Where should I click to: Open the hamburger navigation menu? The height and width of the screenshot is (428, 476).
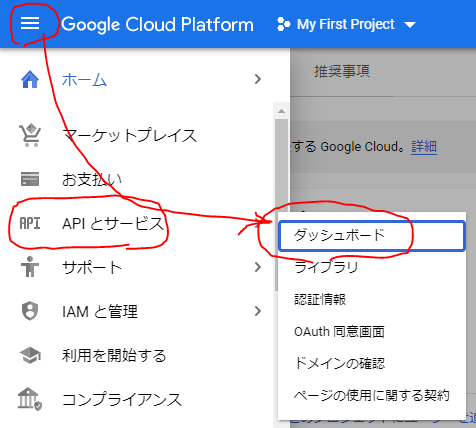click(30, 24)
